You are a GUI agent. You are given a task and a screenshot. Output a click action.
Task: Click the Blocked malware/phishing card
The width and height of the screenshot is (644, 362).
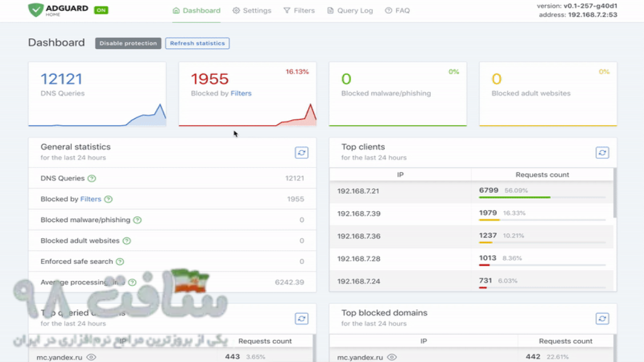397,94
